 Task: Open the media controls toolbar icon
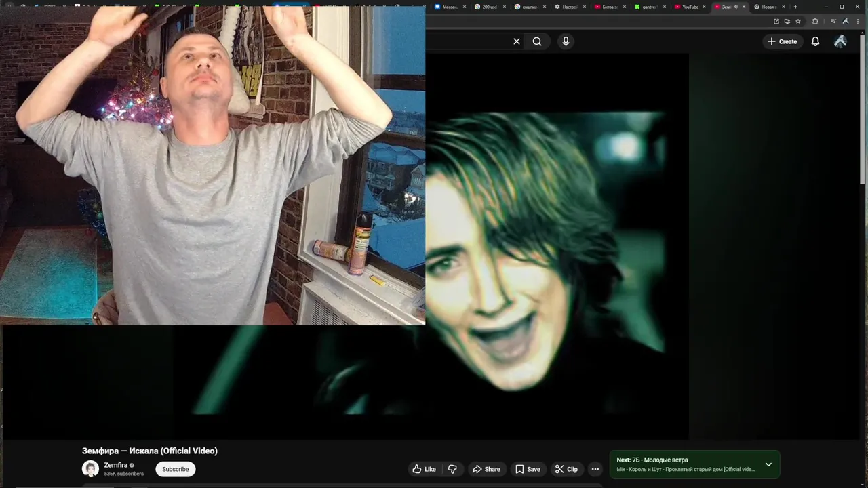coord(833,21)
